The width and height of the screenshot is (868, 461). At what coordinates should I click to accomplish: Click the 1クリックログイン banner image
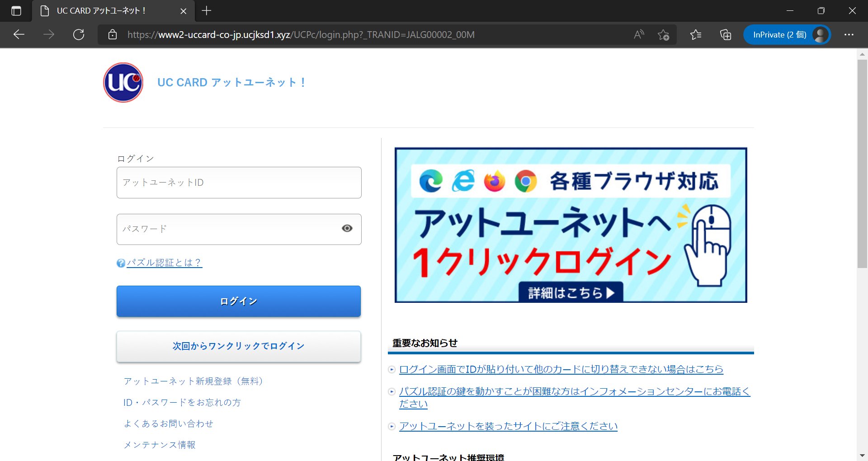pos(571,225)
